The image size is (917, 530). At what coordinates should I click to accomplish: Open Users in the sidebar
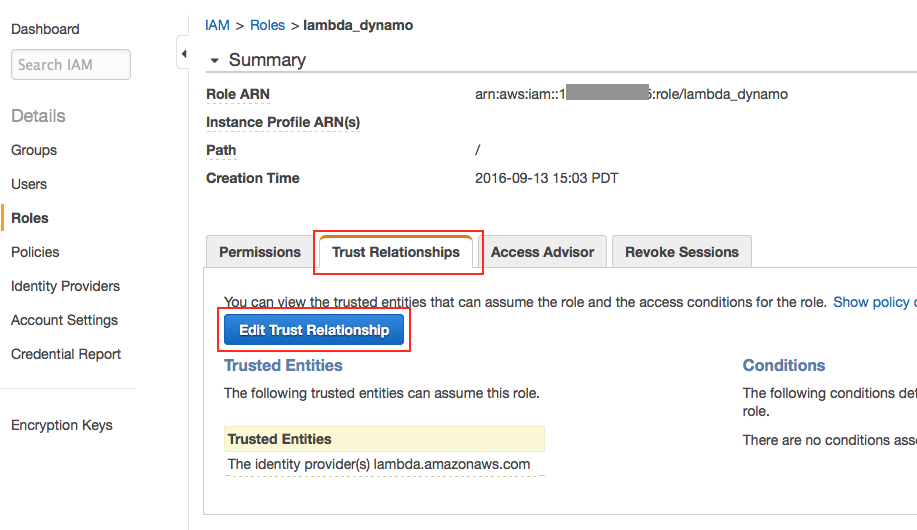pyautogui.click(x=29, y=184)
